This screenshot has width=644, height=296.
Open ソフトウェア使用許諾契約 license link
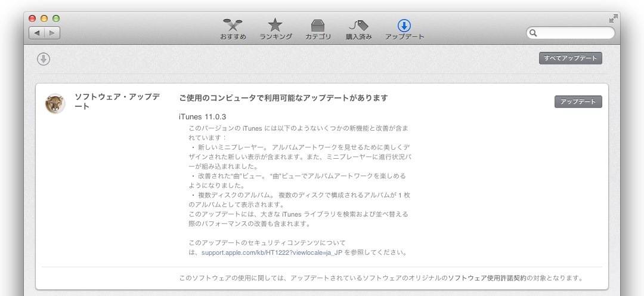tap(487, 278)
